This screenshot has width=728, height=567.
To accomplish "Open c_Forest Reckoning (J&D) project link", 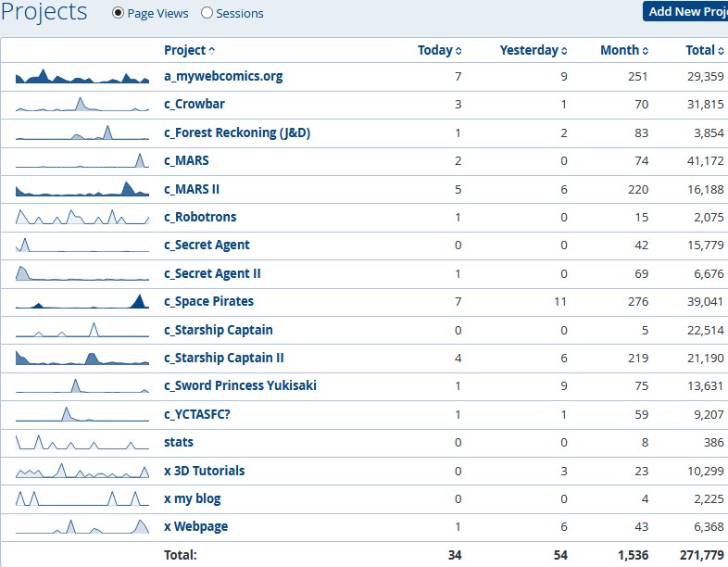I will pos(236,132).
